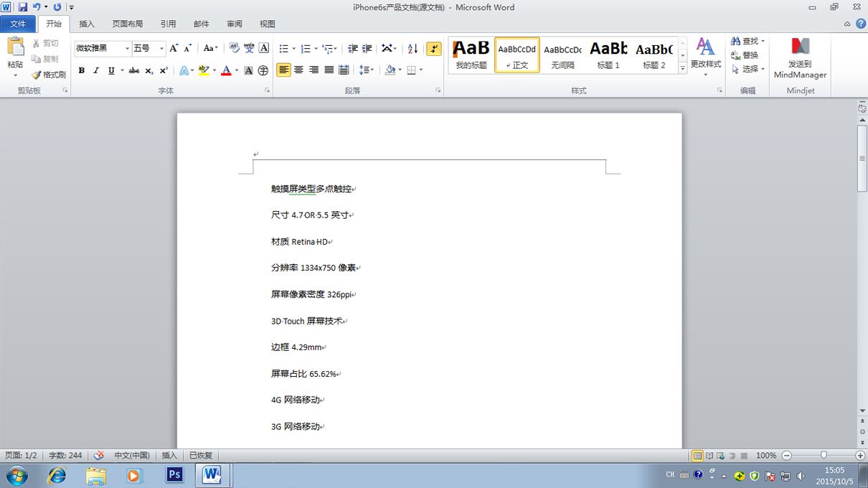This screenshot has height=488, width=868.
Task: Click the Character Border (boxed A) icon
Action: coord(264,48)
